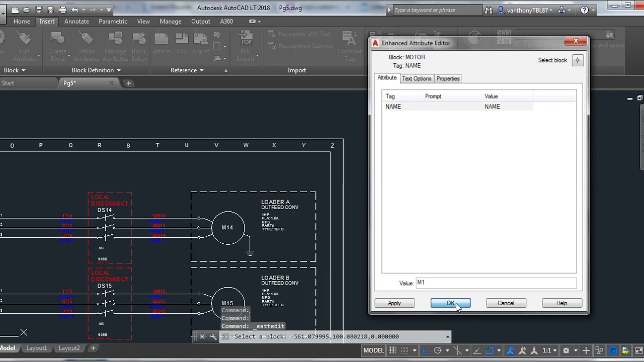Click the Isolate Objects icon in status bar

599,350
